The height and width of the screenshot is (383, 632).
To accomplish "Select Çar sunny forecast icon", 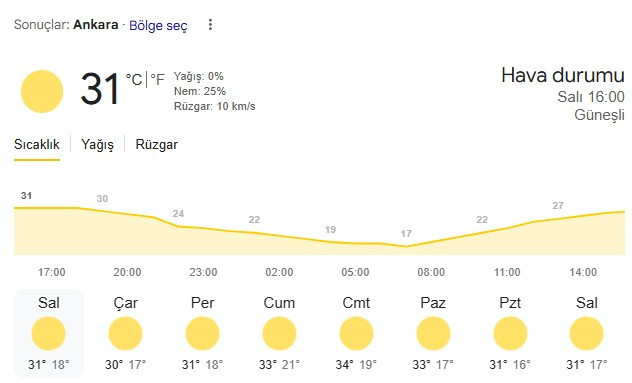I will point(125,333).
